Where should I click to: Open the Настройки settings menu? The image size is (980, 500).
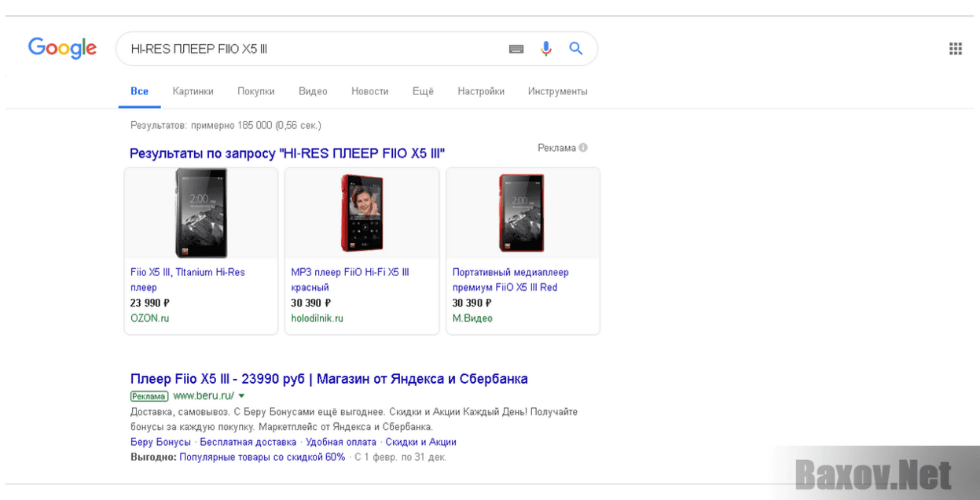(x=481, y=91)
